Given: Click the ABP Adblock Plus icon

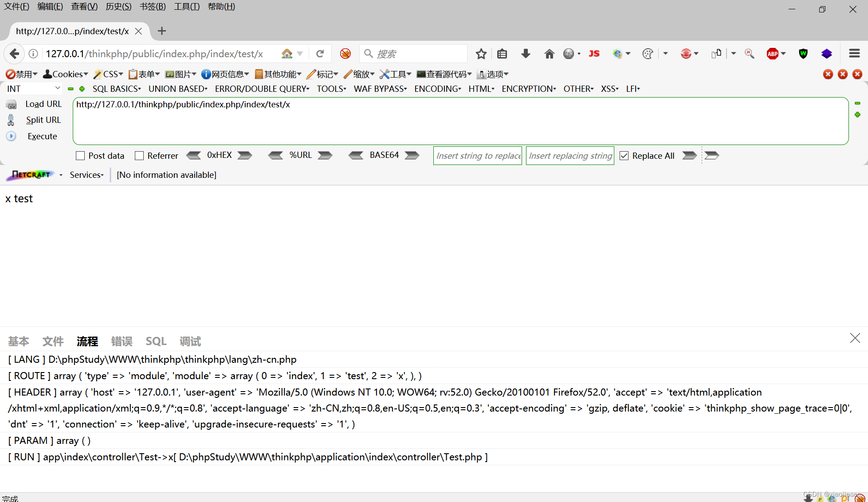Looking at the screenshot, I should (773, 54).
